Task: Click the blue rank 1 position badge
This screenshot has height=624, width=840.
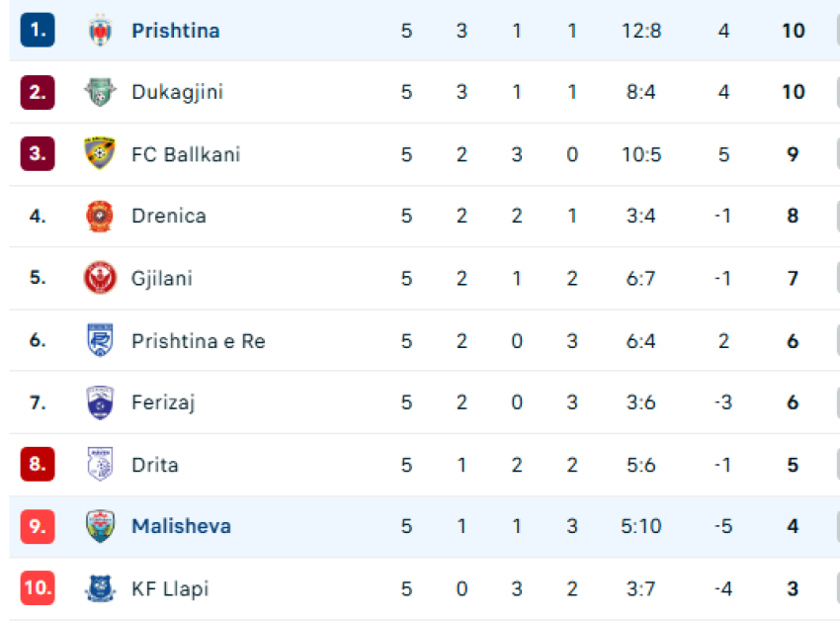Action: [x=38, y=30]
